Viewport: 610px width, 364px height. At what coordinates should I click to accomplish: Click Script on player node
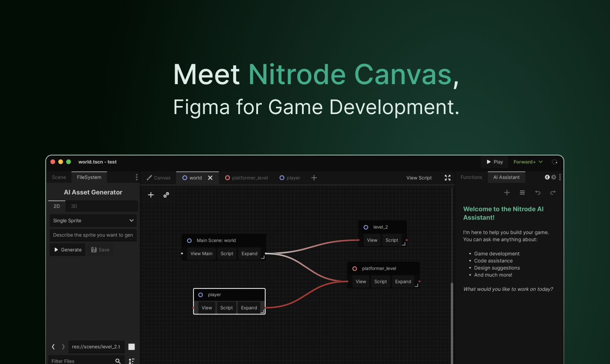coord(226,308)
